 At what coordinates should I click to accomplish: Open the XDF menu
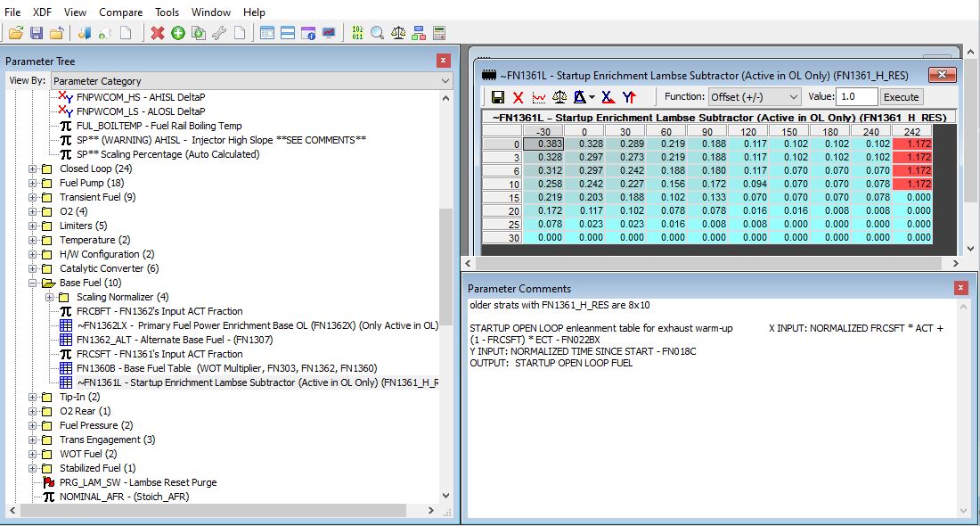(x=42, y=12)
